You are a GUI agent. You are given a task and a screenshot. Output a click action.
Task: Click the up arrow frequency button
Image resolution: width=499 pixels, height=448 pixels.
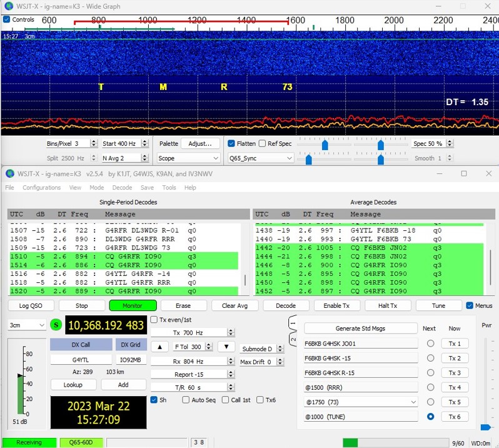click(x=160, y=347)
